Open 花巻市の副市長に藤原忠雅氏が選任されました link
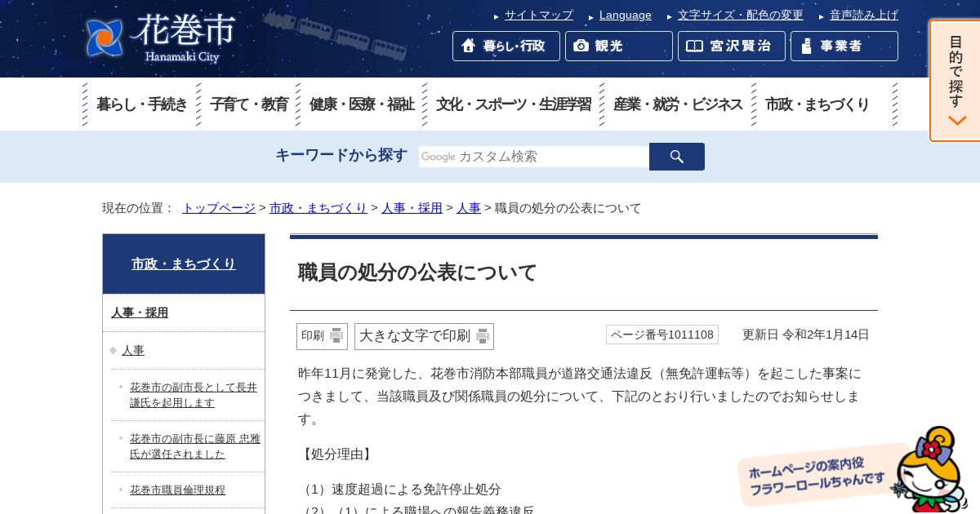This screenshot has height=514, width=980. click(195, 446)
